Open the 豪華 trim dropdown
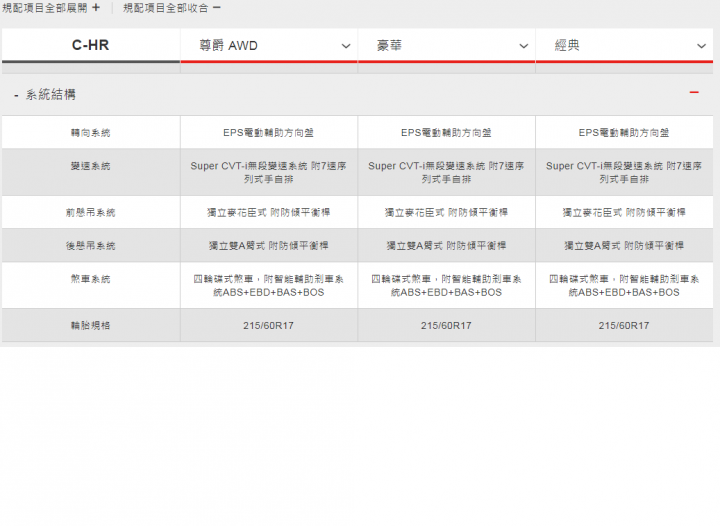Screen dimensions: 720x526 click(x=446, y=45)
